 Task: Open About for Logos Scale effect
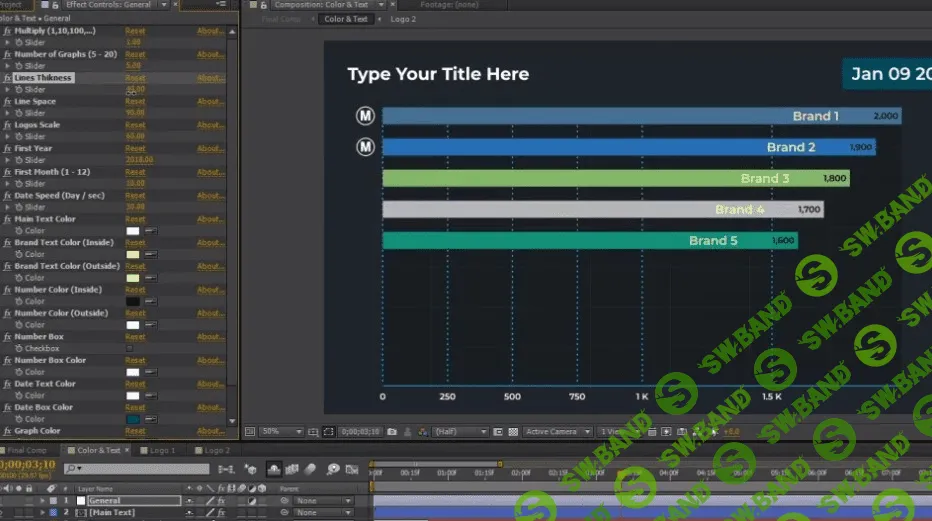pyautogui.click(x=210, y=125)
